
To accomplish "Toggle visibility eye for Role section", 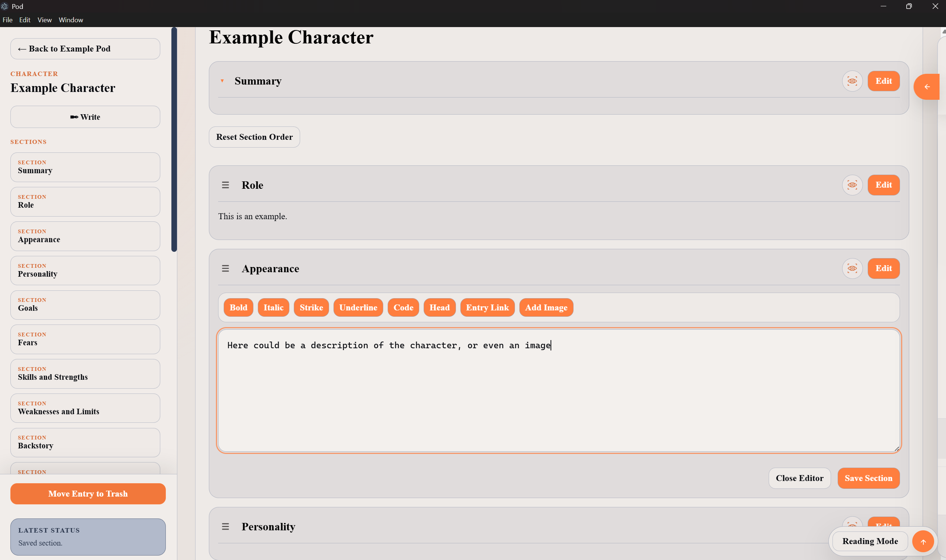I will [x=852, y=185].
